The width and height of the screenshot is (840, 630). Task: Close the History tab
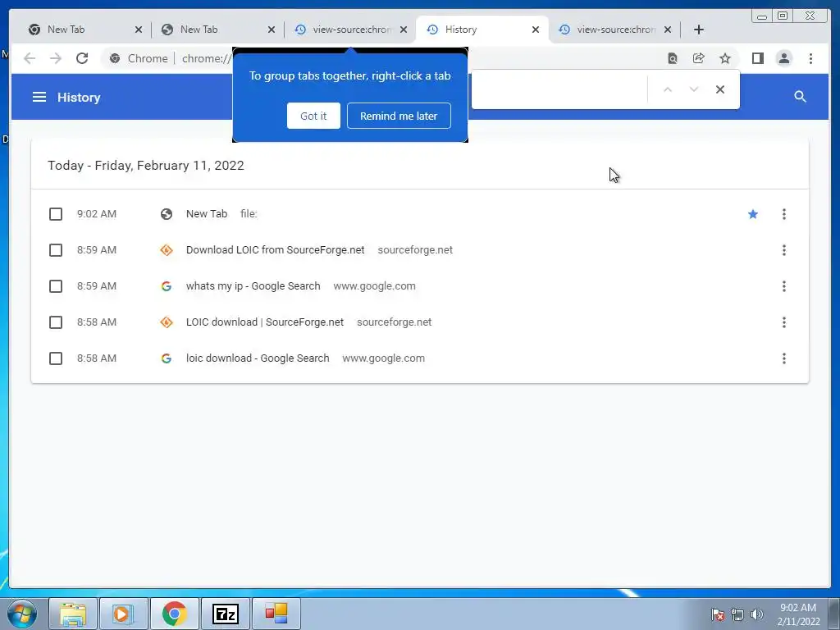(535, 30)
